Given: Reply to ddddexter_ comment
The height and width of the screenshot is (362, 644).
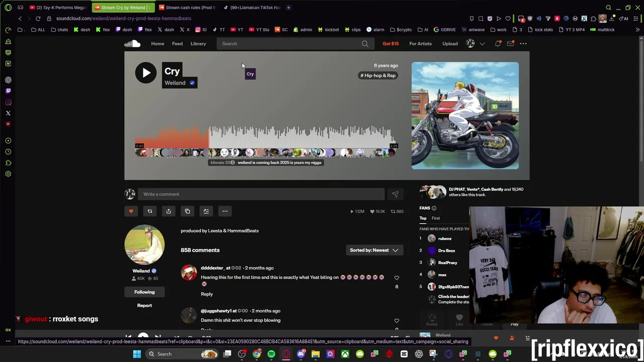Looking at the screenshot, I should pyautogui.click(x=207, y=294).
